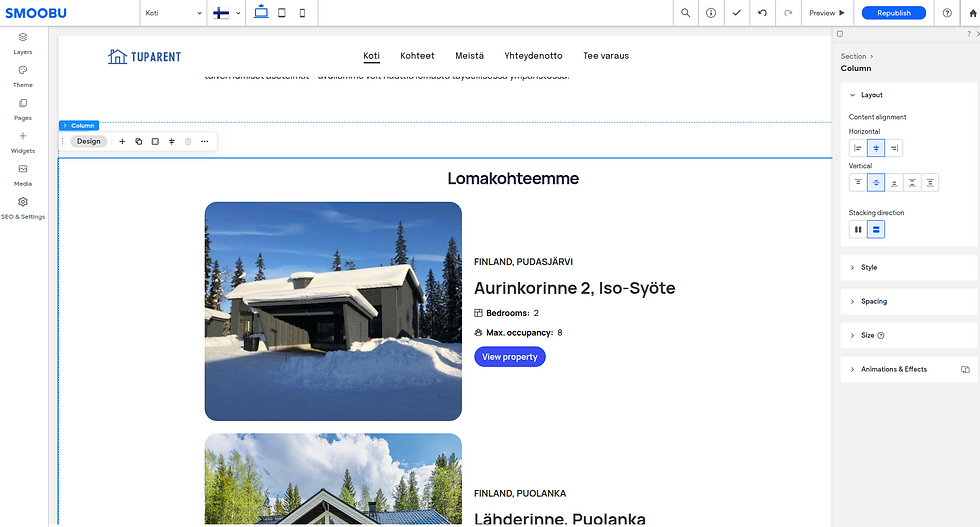Set vertical alignment to bottom
This screenshot has height=527, width=980.
coord(894,183)
